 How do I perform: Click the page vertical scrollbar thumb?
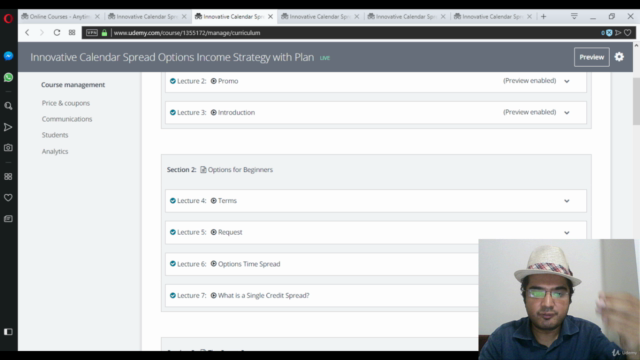tap(636, 101)
